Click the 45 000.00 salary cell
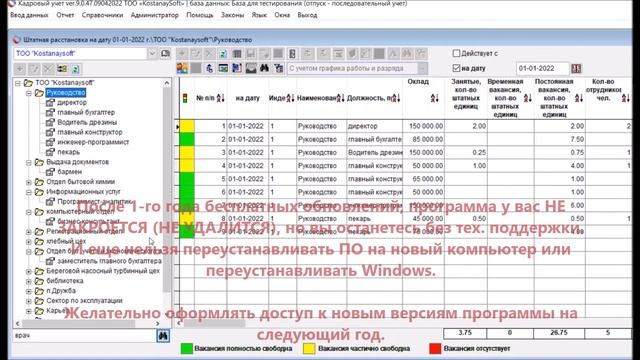 pos(424,218)
